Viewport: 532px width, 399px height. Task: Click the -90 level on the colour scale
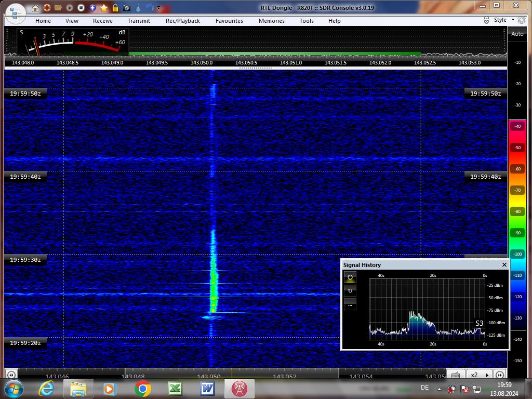[517, 233]
